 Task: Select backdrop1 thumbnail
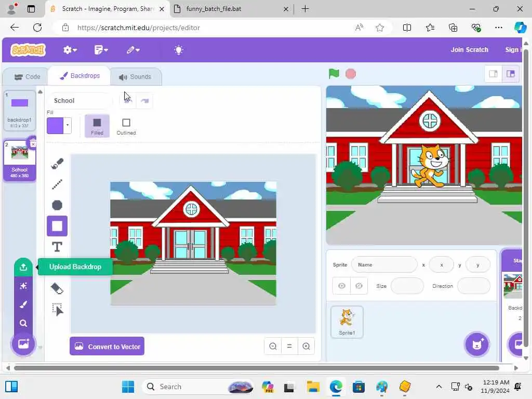20,110
